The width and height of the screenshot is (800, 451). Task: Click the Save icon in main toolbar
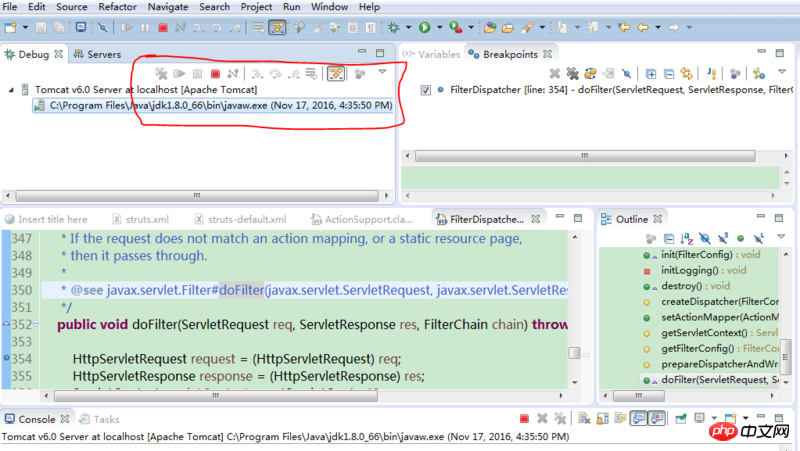click(x=41, y=28)
